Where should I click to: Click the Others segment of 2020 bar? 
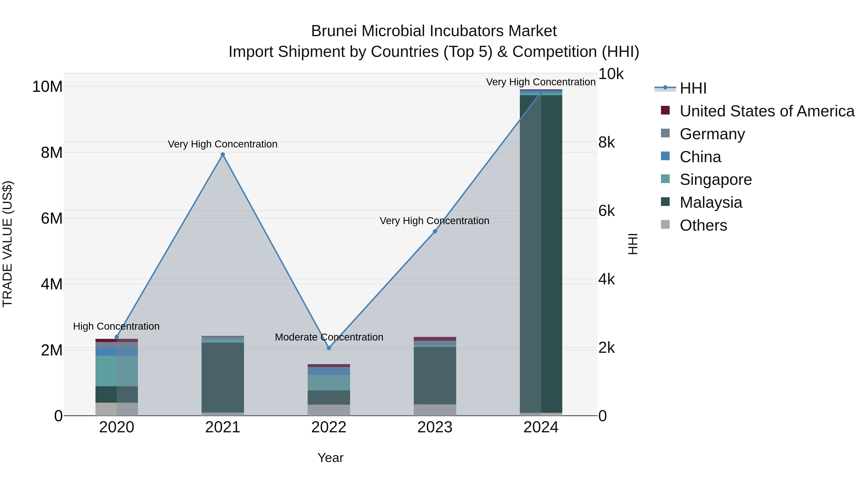point(117,409)
